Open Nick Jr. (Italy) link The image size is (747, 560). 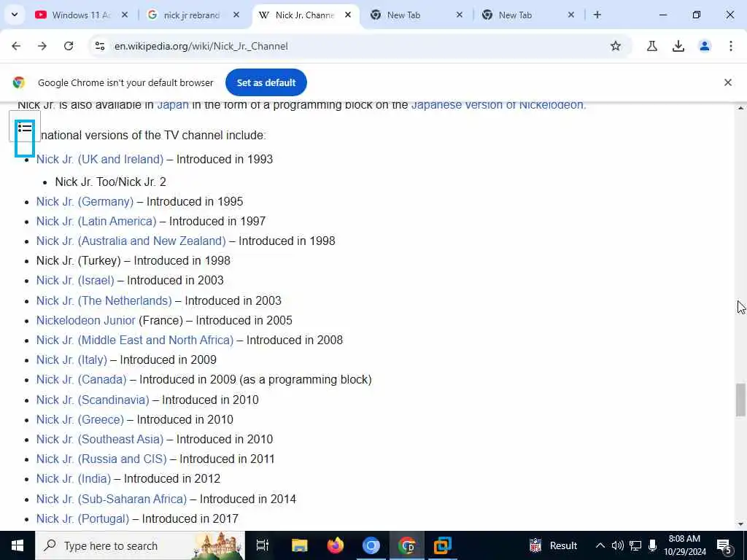71,360
